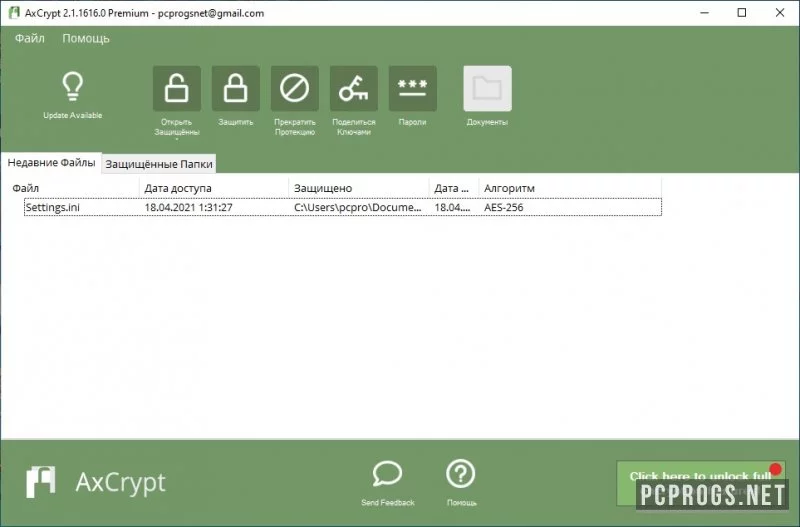The width and height of the screenshot is (800, 527).
Task: Open secured files with the open padlock icon
Action: [x=177, y=88]
